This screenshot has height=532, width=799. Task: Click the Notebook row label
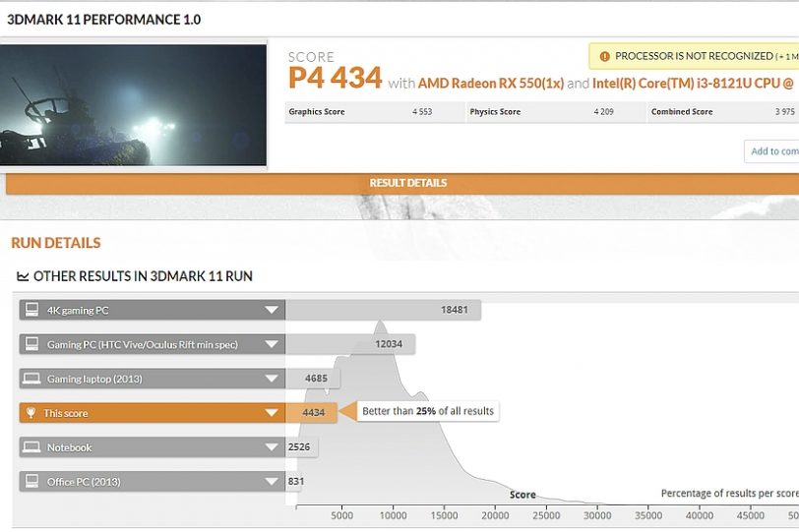tap(69, 447)
